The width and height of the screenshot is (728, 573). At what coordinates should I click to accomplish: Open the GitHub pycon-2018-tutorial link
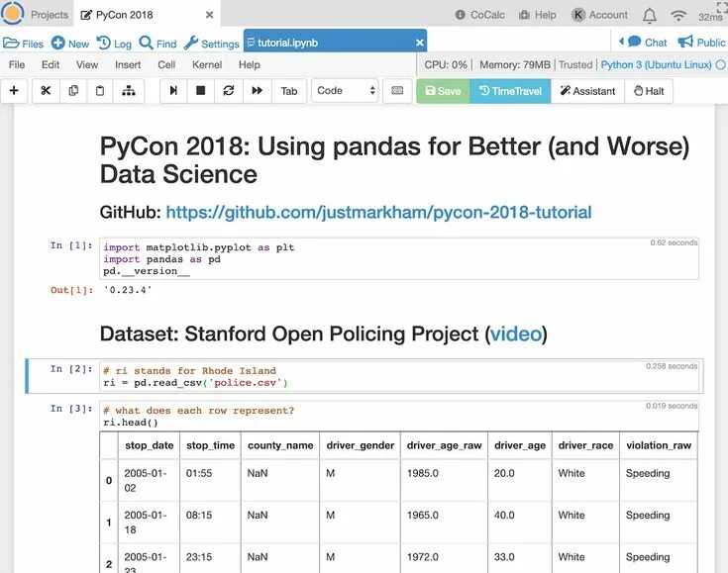pyautogui.click(x=378, y=212)
